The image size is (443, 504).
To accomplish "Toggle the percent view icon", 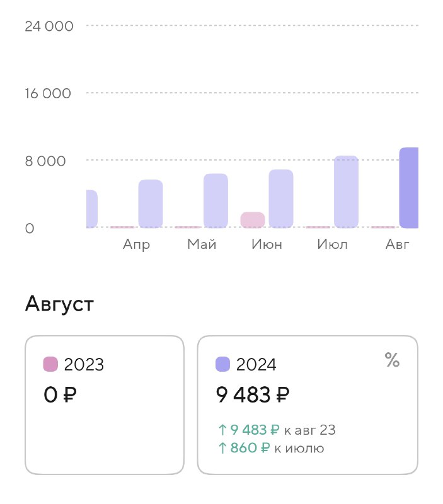I will pos(392,360).
